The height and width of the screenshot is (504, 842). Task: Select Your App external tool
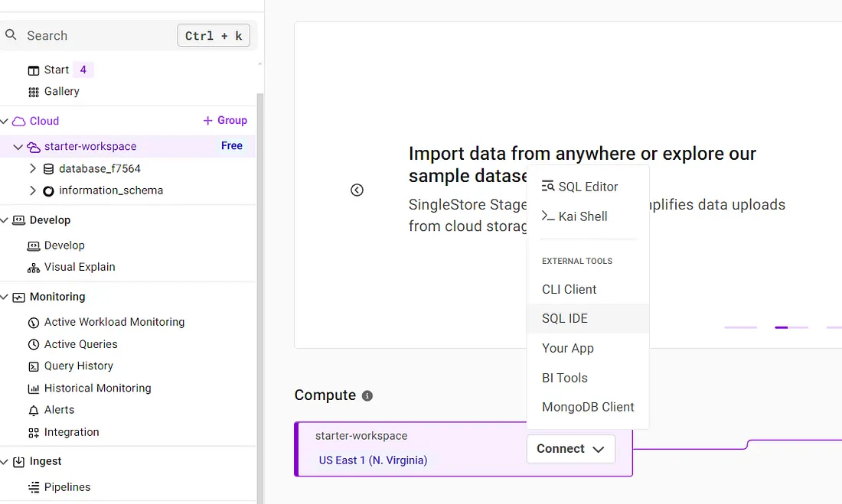coord(588,348)
